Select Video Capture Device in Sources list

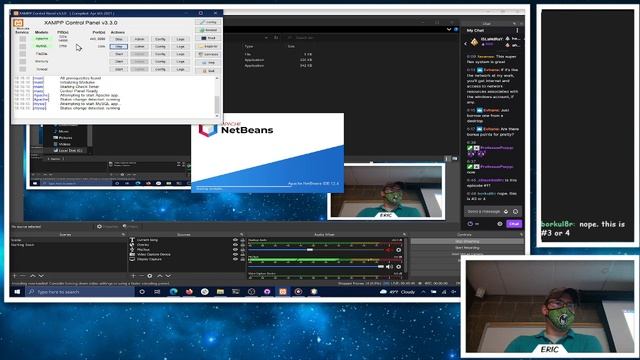[x=153, y=254]
